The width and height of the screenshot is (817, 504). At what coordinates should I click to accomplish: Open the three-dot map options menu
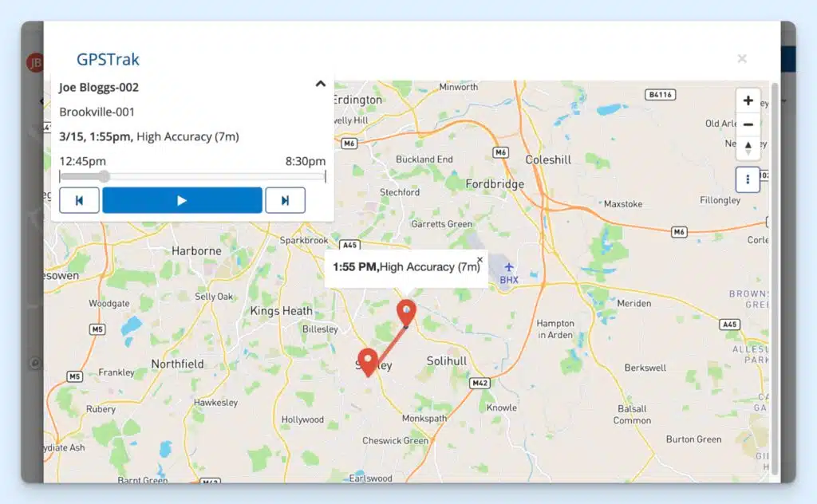[x=748, y=179]
